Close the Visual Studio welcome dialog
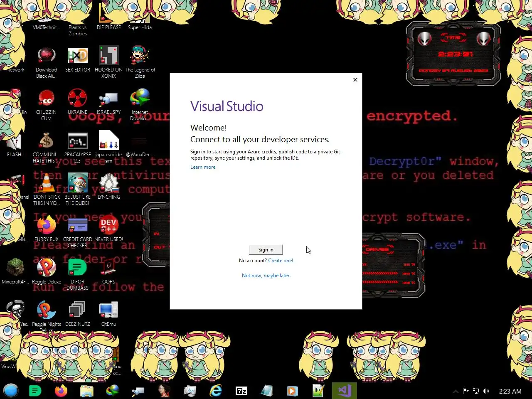532x399 pixels. coord(355,80)
